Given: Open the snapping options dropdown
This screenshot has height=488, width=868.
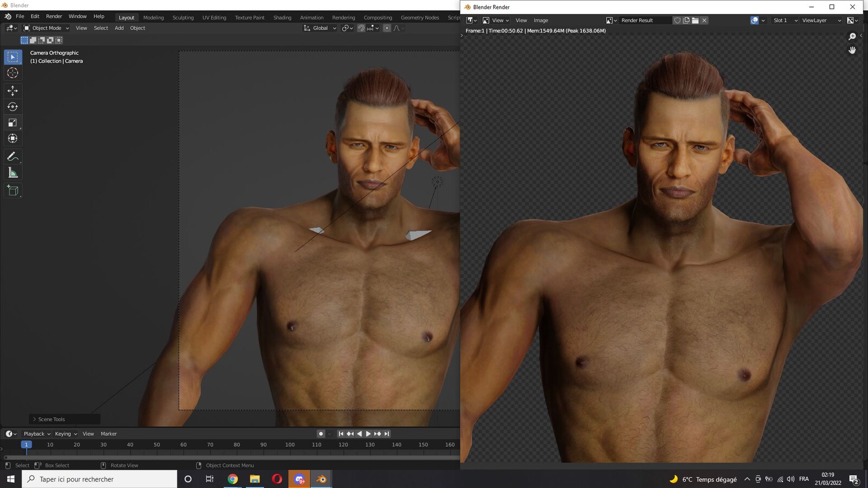Looking at the screenshot, I should pos(373,28).
